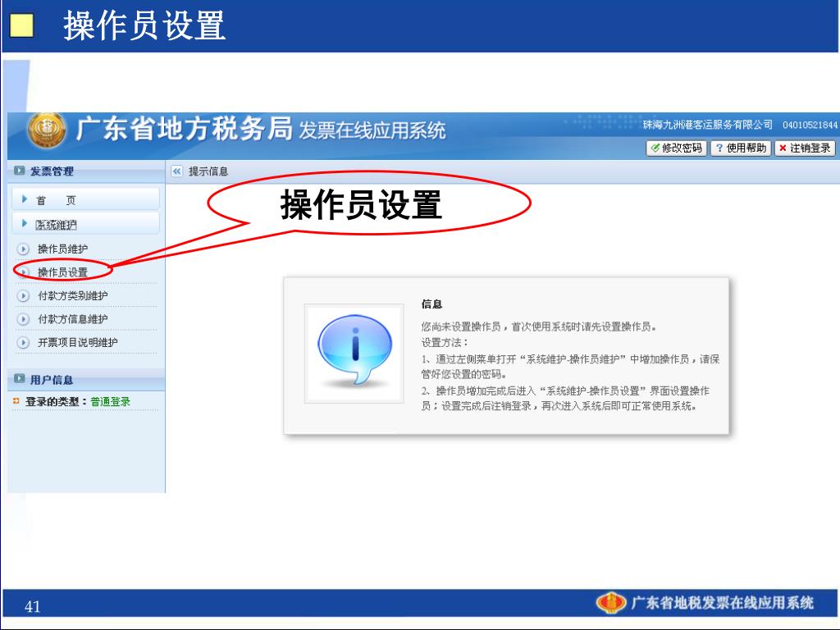Select 开票项目说明维护 menu entry

click(x=78, y=342)
